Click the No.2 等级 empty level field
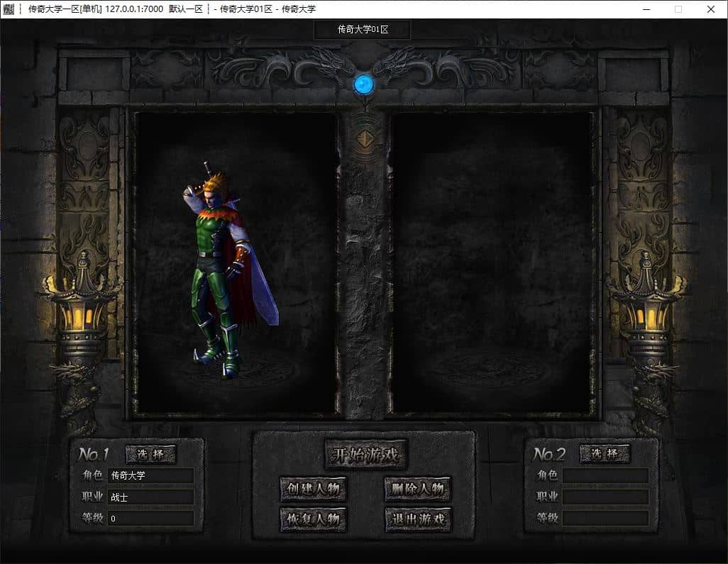 605,518
